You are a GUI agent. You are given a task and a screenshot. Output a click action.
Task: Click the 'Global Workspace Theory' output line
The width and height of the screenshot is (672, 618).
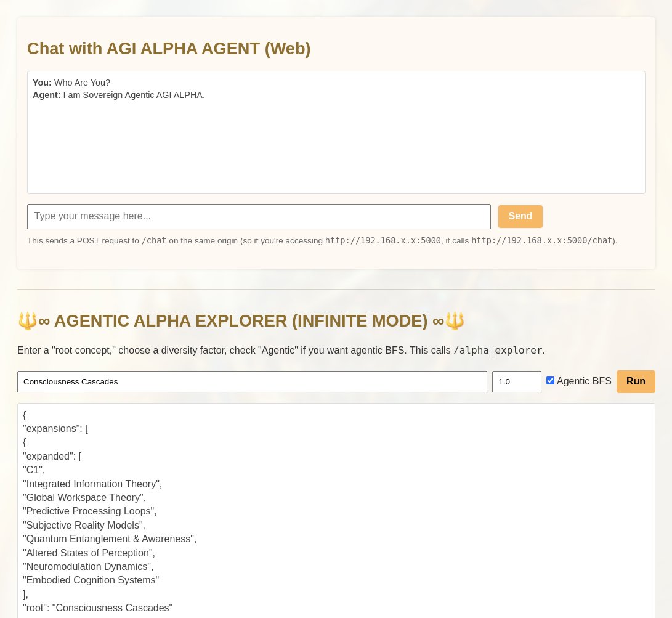tap(84, 498)
